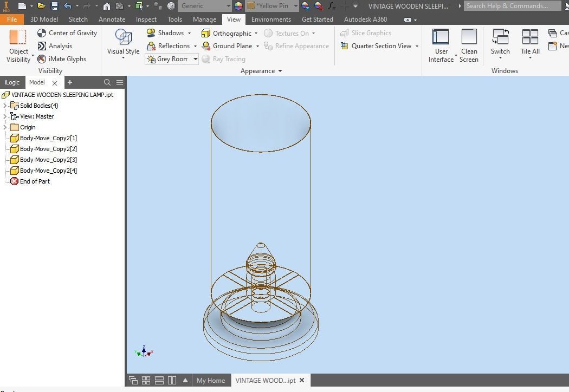Click the browser search magnifier icon
Image resolution: width=569 pixels, height=392 pixels.
pyautogui.click(x=107, y=82)
